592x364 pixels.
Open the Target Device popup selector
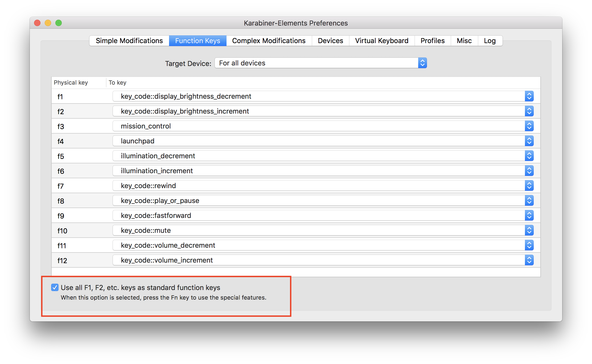click(320, 63)
